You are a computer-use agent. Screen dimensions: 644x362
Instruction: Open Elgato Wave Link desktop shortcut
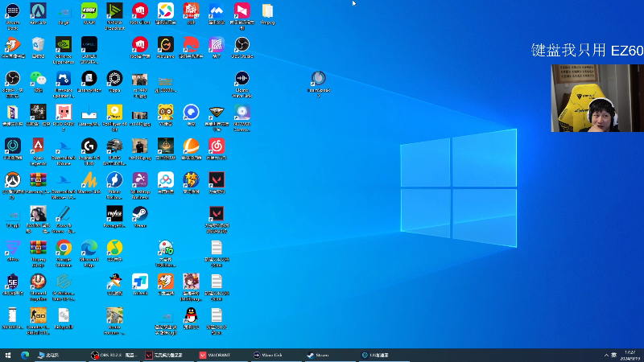pos(242,84)
